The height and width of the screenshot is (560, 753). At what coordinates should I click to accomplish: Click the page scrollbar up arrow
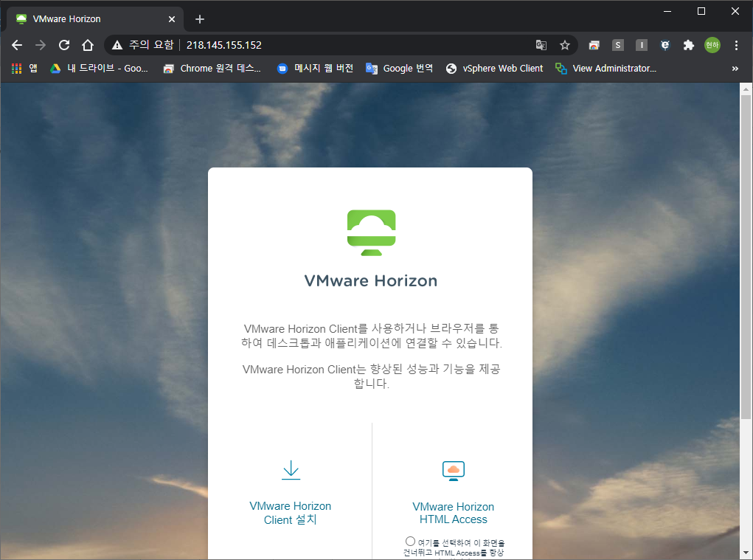pos(746,89)
